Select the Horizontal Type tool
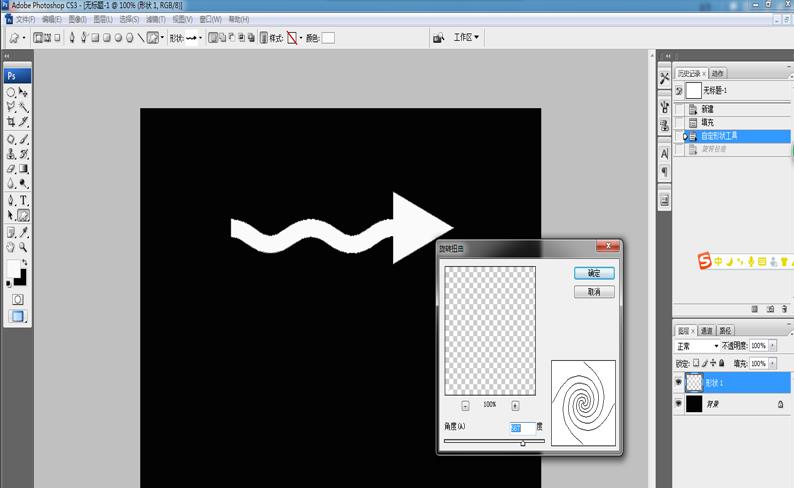794x488 pixels. click(23, 200)
